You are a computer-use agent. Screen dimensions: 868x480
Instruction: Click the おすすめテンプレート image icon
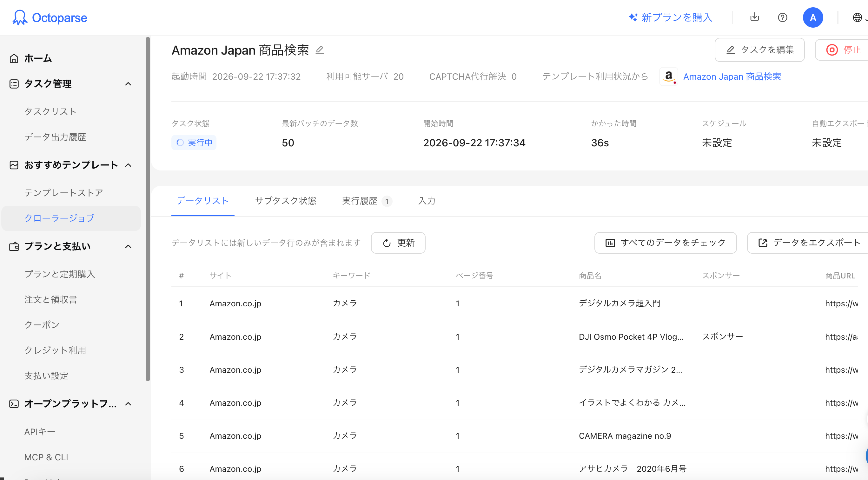14,165
